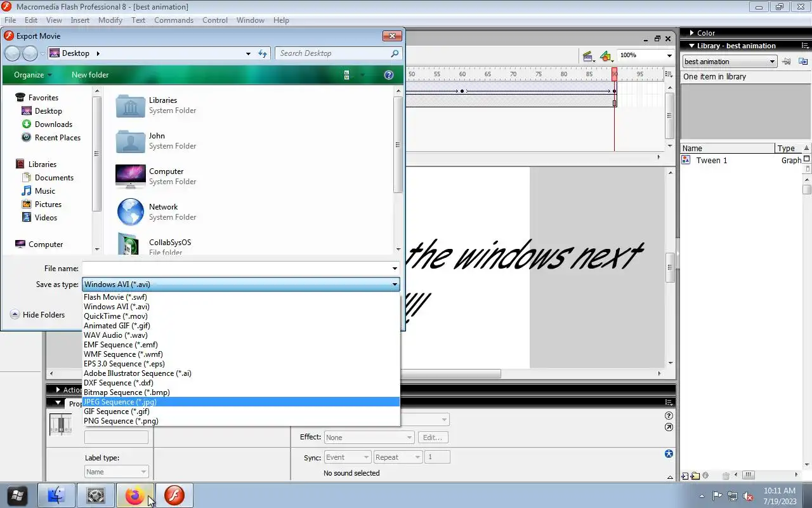Select JPEG Sequence (*.jpg) option
Screen dimensions: 812x508
(x=241, y=401)
